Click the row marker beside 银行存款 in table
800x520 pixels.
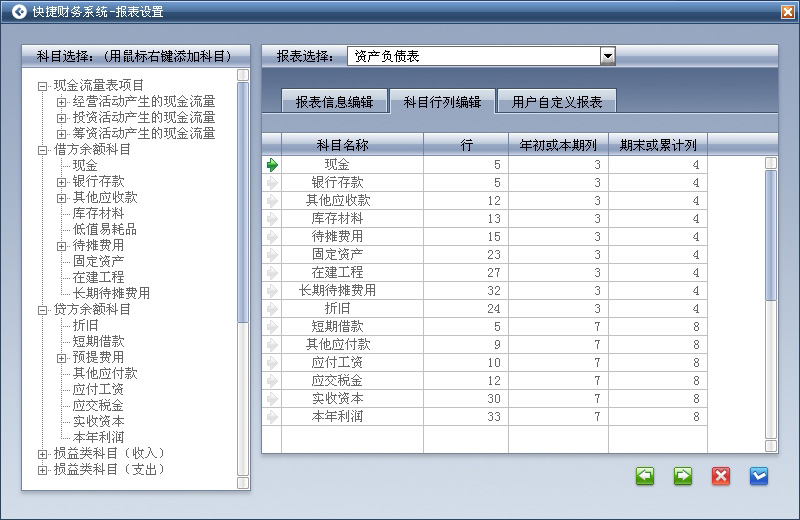pos(272,183)
